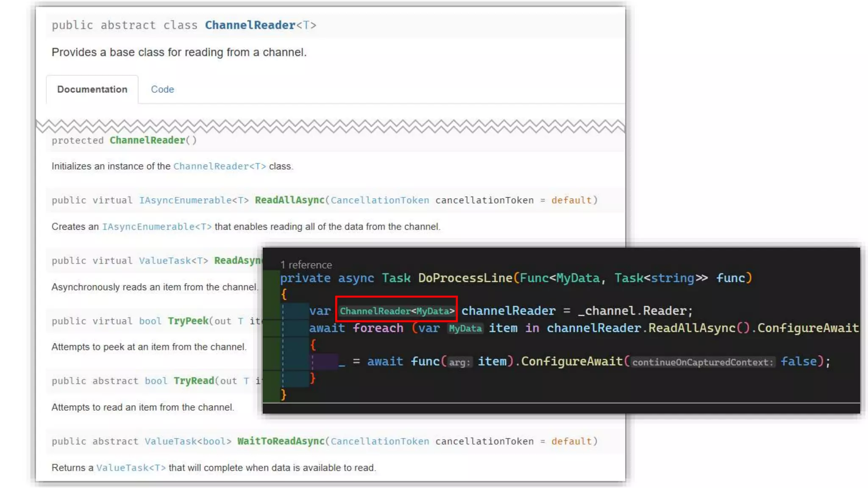Screen dimensions: 868x488
Task: Follow ValueTask<T> link in the Returns description
Action: [x=131, y=468]
